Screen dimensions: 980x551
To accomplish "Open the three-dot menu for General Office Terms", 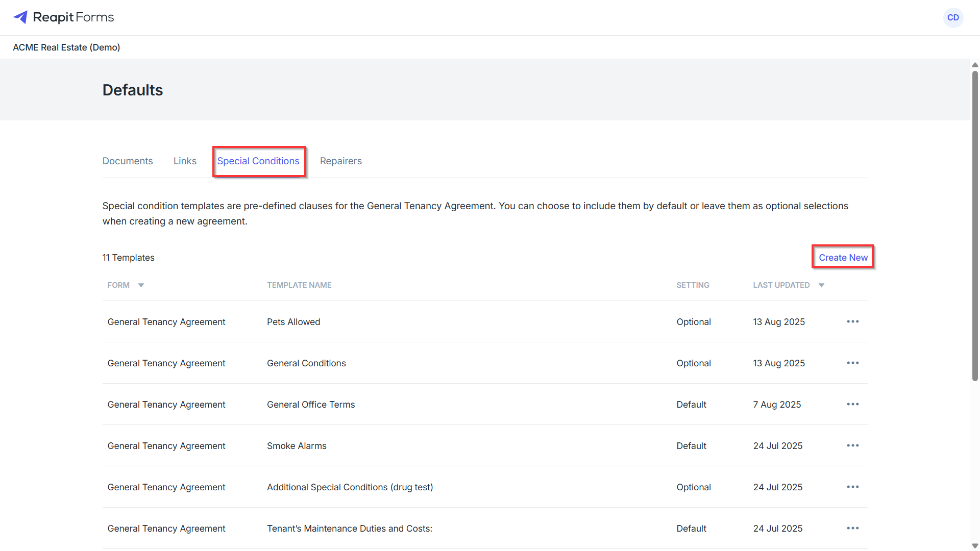I will tap(853, 404).
